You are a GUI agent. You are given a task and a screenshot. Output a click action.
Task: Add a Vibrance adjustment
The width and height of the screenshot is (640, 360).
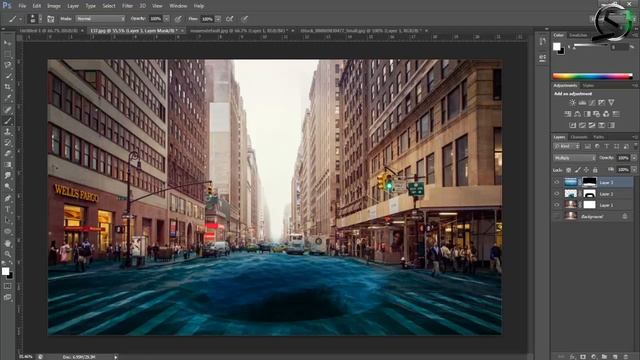coord(611,102)
